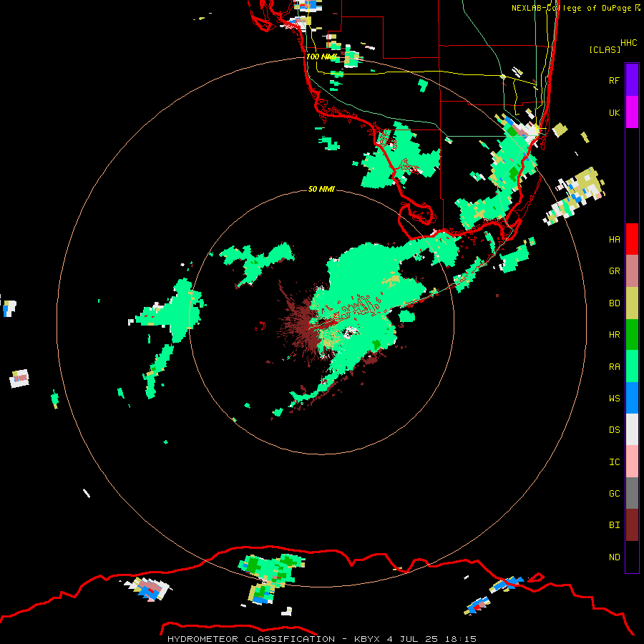
Task: Click the 'GR' legend label text
Action: pyautogui.click(x=614, y=271)
